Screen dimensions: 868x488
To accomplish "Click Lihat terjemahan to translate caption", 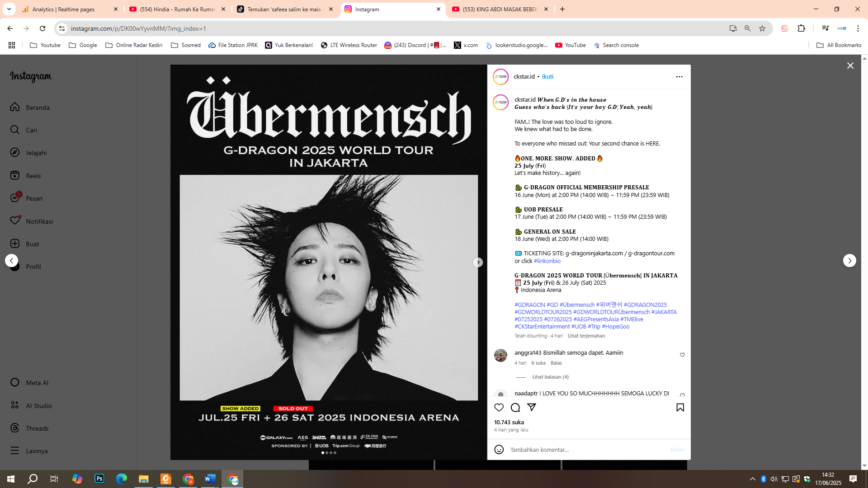I will tap(586, 336).
